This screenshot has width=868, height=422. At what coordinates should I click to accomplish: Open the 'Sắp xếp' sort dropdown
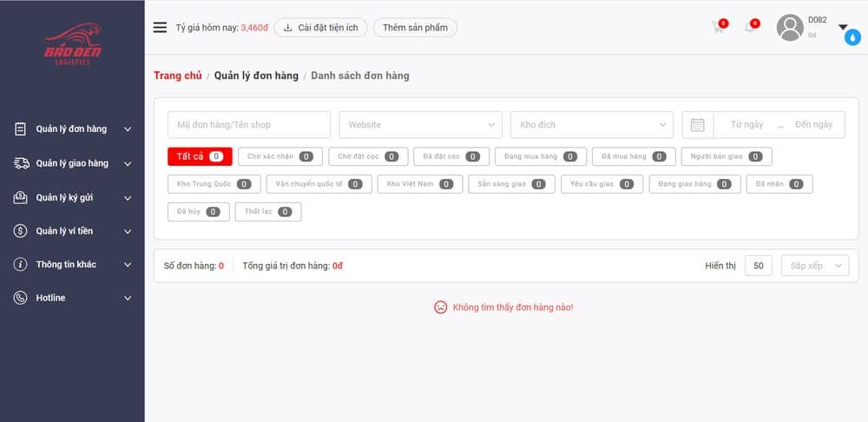814,266
